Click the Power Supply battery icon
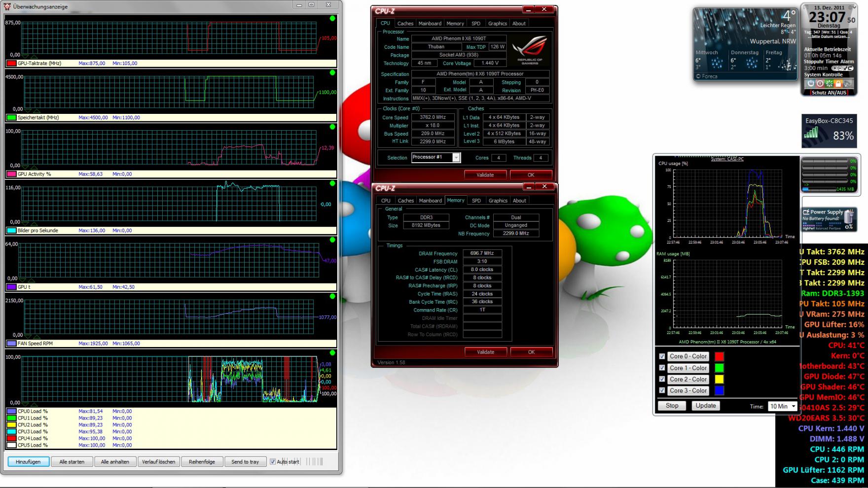The height and width of the screenshot is (488, 868). [x=849, y=217]
